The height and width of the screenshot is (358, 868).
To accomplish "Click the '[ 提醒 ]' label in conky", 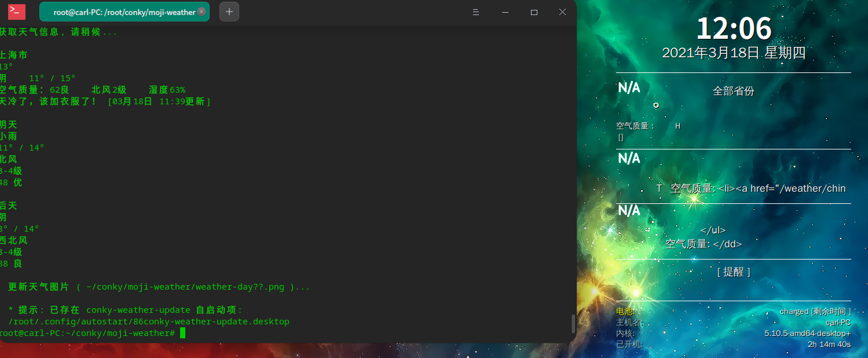I will [x=734, y=272].
